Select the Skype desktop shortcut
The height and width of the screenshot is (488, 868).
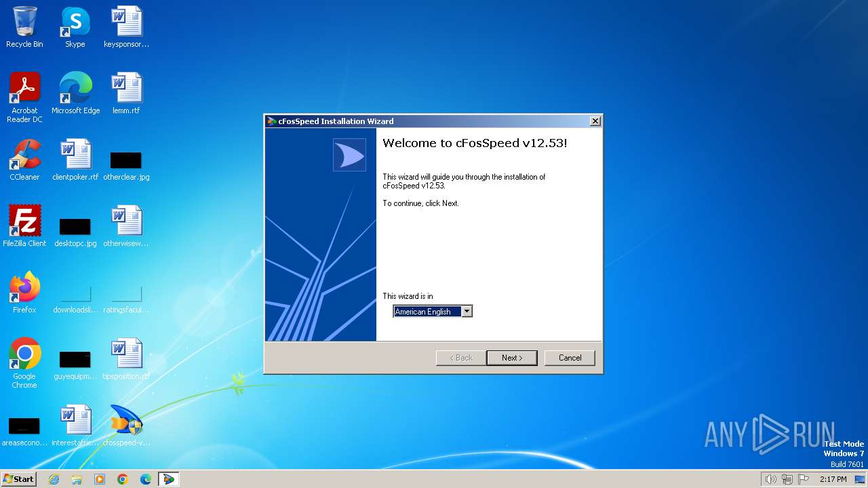pos(75,28)
